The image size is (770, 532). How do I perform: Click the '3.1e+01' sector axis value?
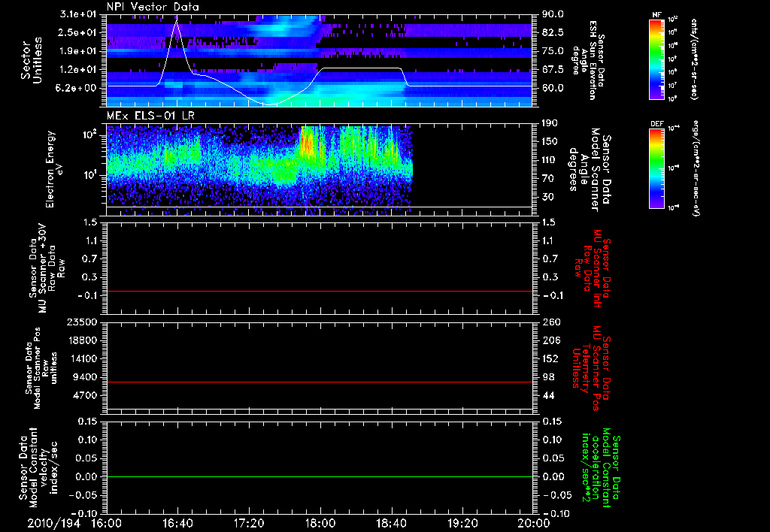(78, 14)
